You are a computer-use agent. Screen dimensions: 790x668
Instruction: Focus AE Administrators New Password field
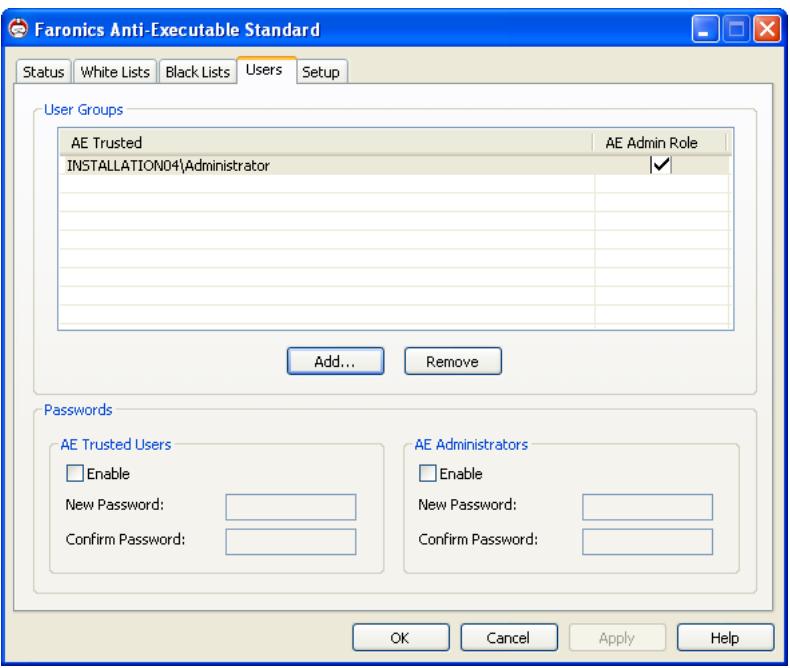(647, 507)
